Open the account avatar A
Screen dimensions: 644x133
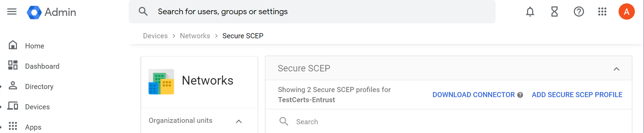(627, 12)
